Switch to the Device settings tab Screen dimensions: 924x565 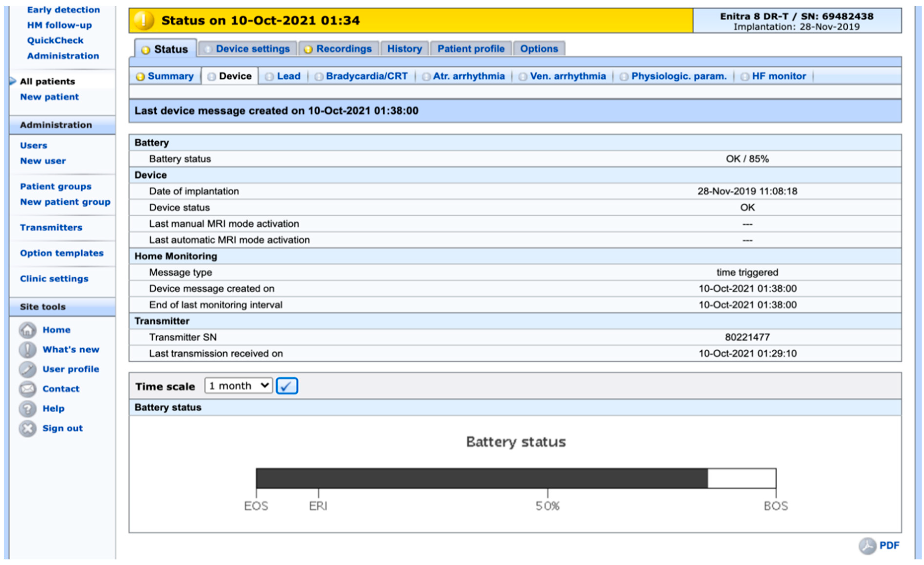252,49
